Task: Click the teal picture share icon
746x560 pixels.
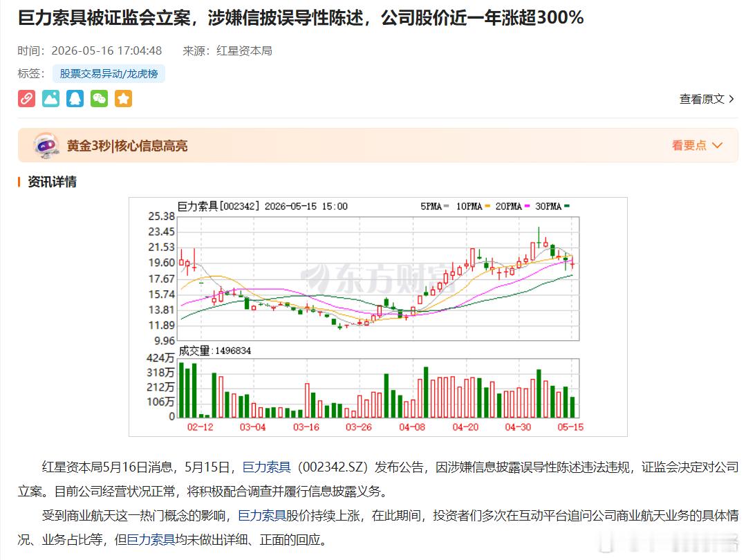Action: click(51, 98)
